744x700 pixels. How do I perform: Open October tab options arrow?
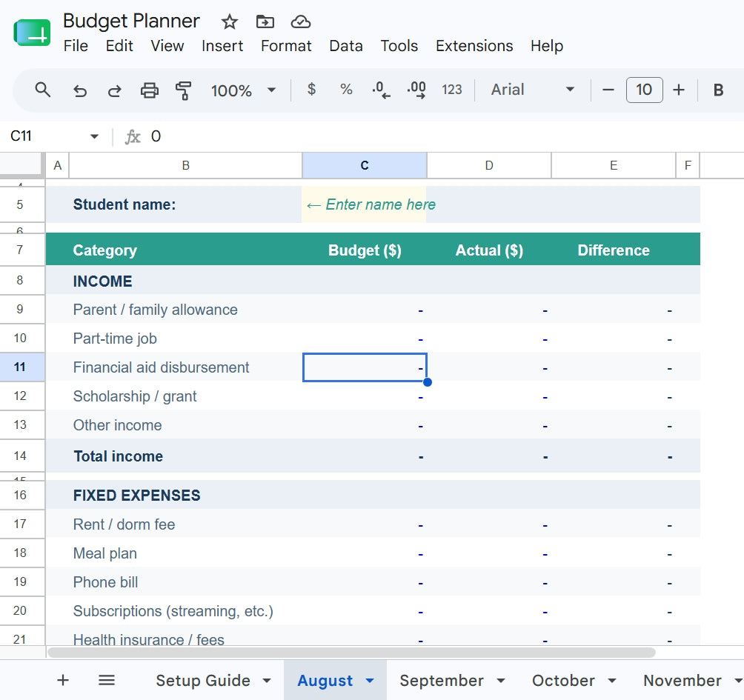pyautogui.click(x=612, y=681)
